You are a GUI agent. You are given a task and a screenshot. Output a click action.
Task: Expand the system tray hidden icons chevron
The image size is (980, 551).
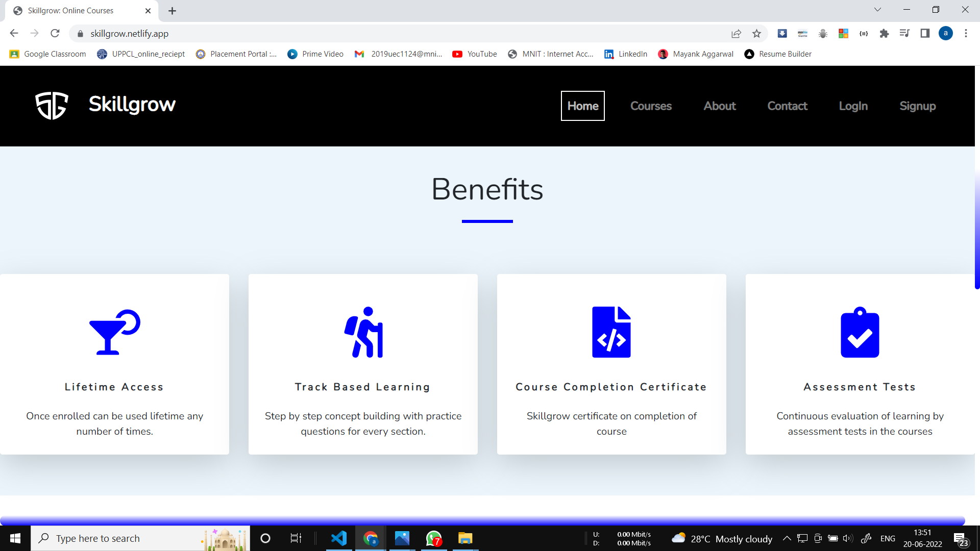tap(787, 538)
